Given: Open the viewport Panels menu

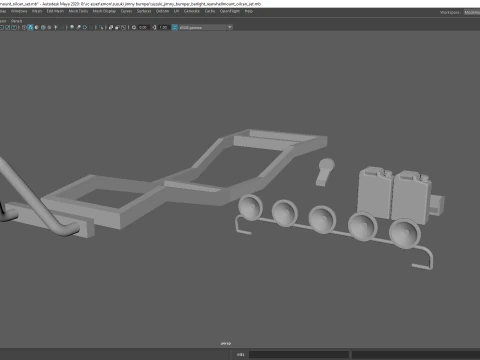Looking at the screenshot, I should 16,21.
